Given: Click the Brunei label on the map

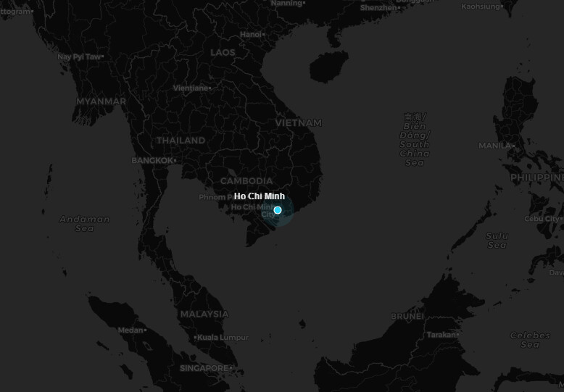Looking at the screenshot, I should pyautogui.click(x=407, y=316).
